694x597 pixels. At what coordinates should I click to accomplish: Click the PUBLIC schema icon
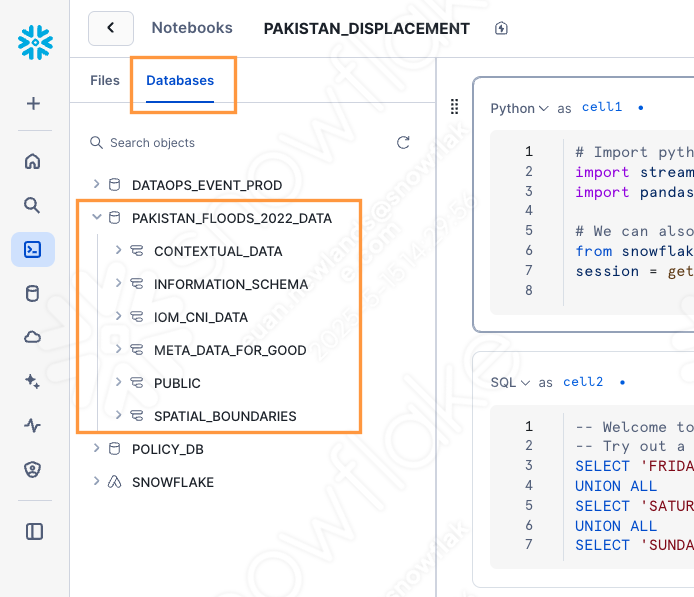137,383
